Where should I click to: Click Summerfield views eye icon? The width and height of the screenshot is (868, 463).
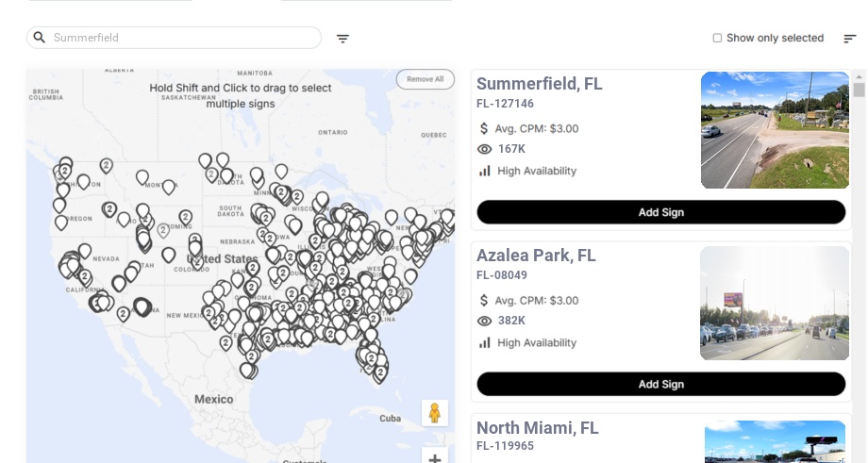485,149
